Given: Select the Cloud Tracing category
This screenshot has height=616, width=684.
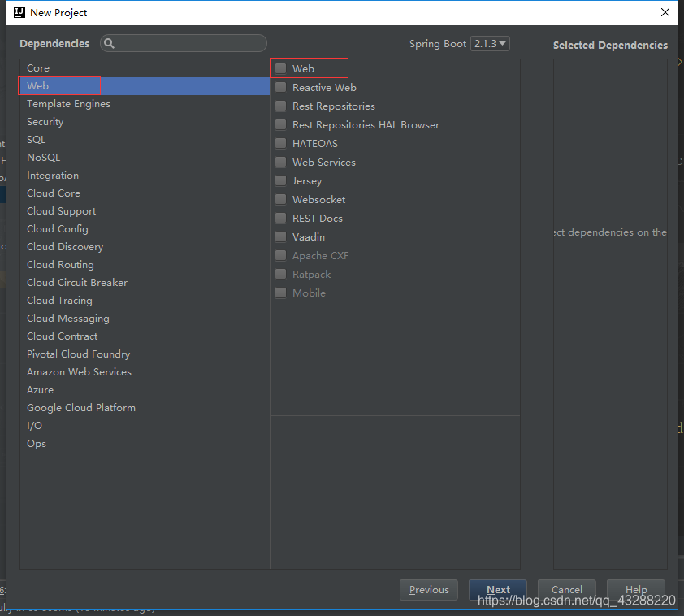Looking at the screenshot, I should [x=145, y=301].
